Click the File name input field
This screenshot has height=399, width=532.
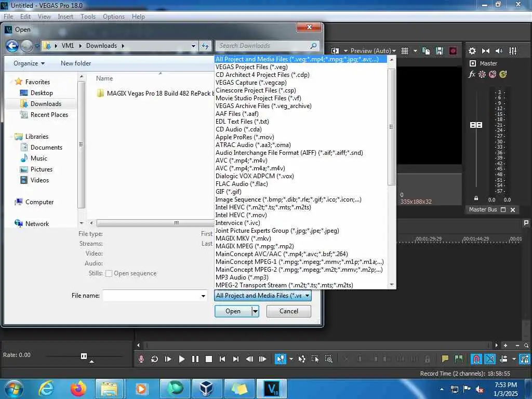[x=151, y=296]
